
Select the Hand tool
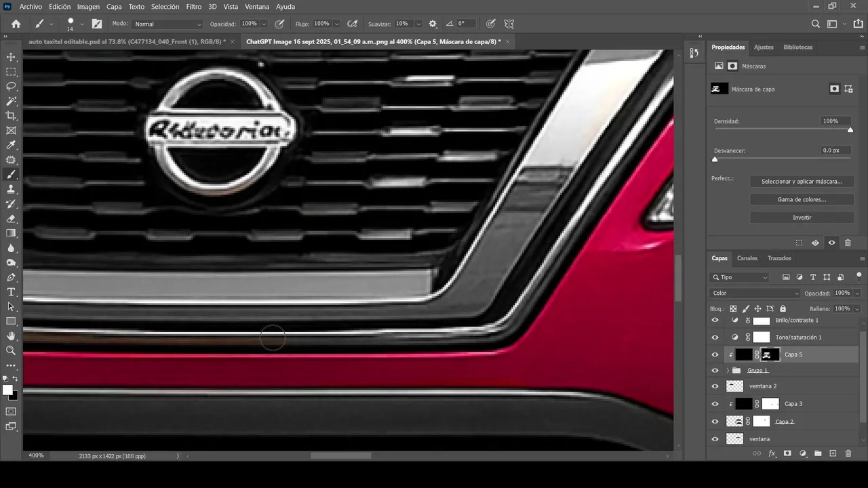tap(11, 336)
